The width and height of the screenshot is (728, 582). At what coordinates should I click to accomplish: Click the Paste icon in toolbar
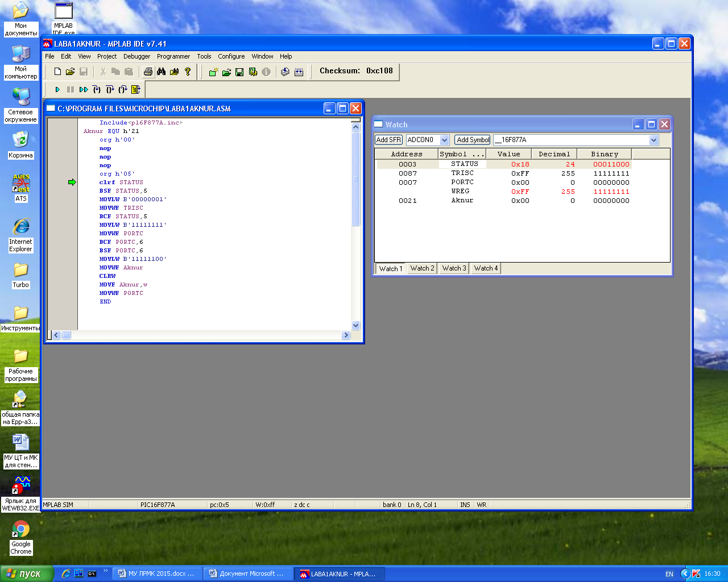pos(129,72)
